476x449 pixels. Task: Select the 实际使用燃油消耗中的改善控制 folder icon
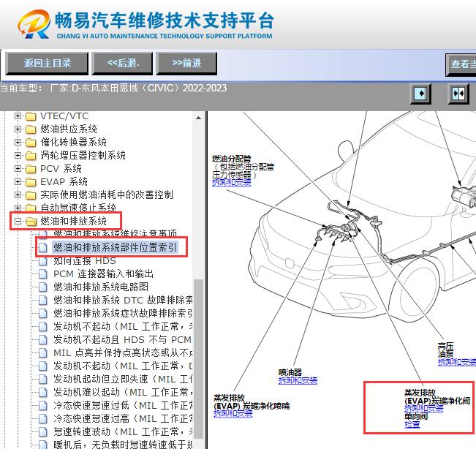(x=31, y=195)
